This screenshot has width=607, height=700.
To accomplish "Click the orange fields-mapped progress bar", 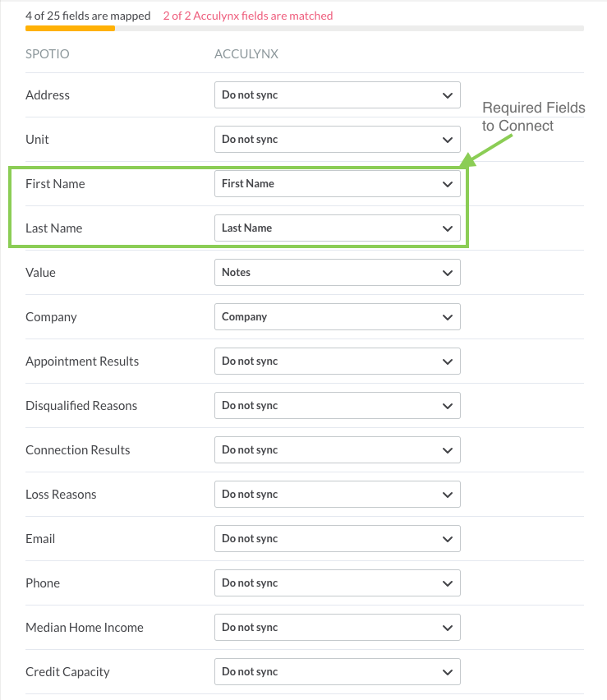I will [x=70, y=29].
